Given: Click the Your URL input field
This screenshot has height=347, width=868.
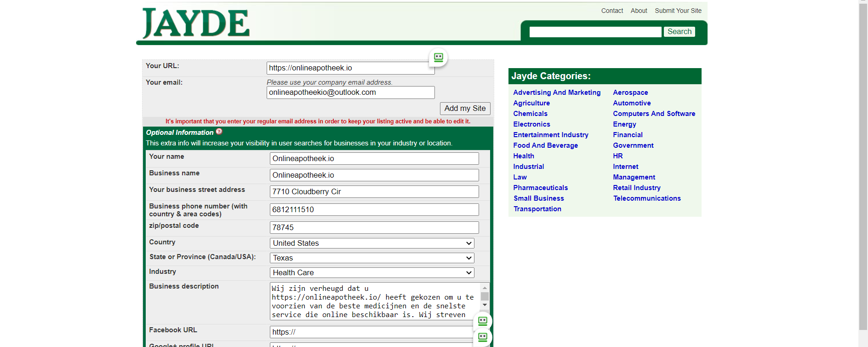Looking at the screenshot, I should point(350,68).
